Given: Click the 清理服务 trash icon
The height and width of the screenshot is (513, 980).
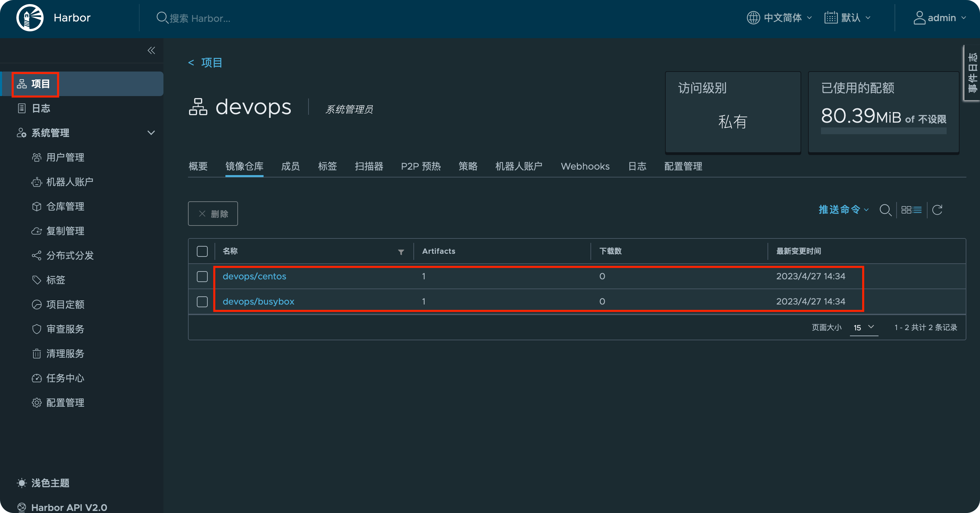Looking at the screenshot, I should [x=36, y=354].
